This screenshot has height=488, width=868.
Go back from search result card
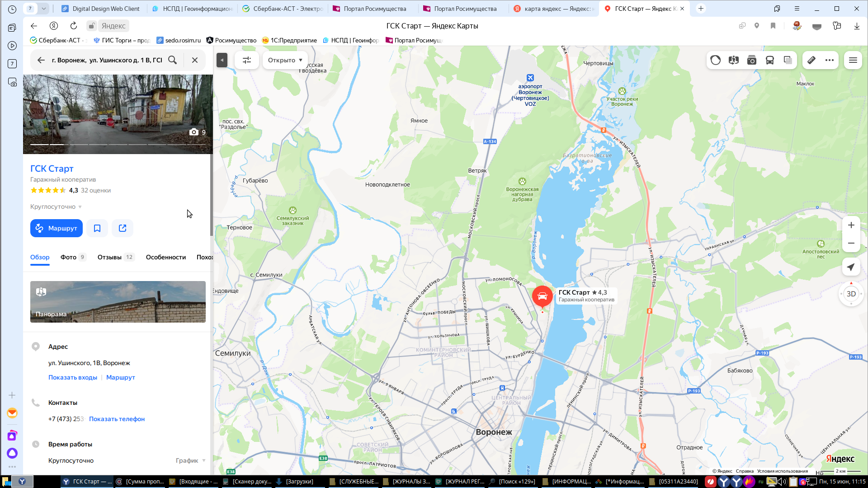coord(41,60)
